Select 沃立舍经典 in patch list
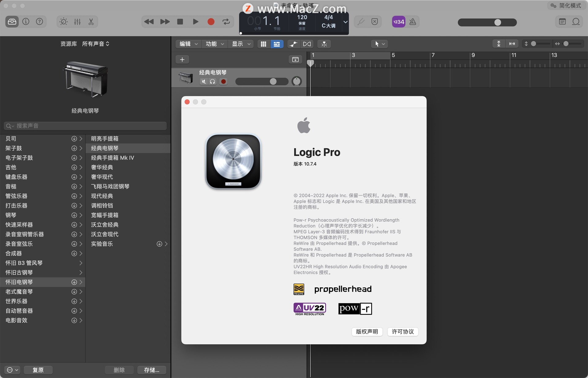Image resolution: width=588 pixels, height=378 pixels. pos(105,225)
